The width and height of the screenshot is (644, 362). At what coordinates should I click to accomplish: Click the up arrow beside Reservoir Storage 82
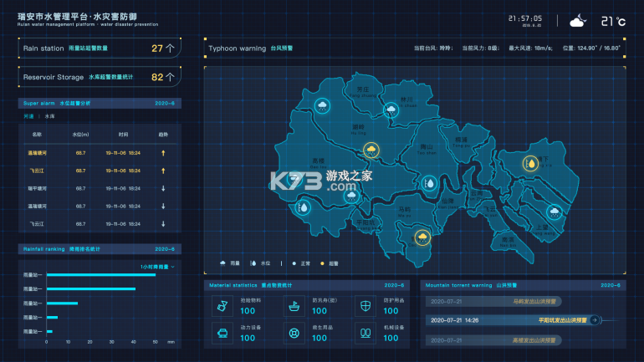pos(170,77)
